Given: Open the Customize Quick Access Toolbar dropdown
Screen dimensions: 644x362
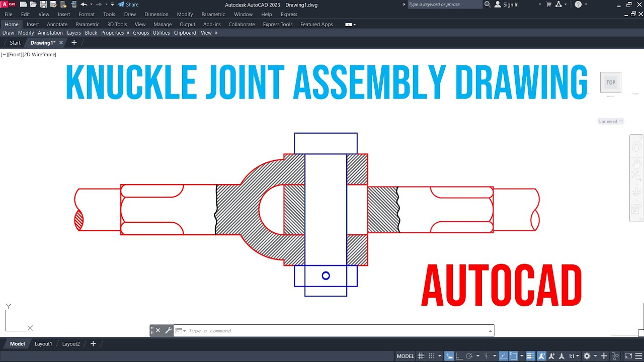Looking at the screenshot, I should [113, 5].
